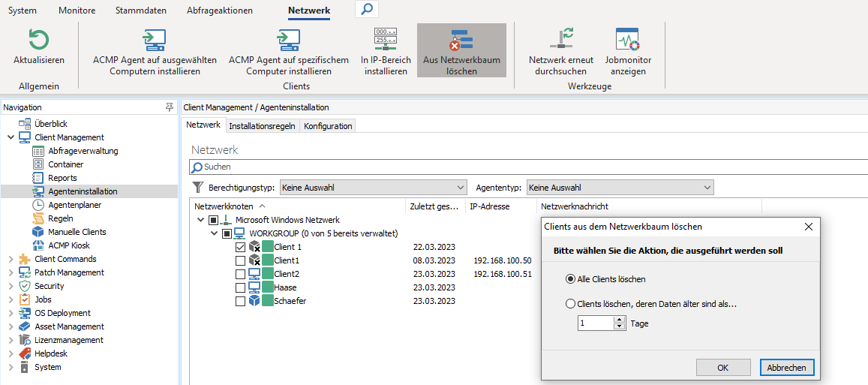The width and height of the screenshot is (868, 385).
Task: Select Alle Clients löschen radio button
Action: point(570,279)
